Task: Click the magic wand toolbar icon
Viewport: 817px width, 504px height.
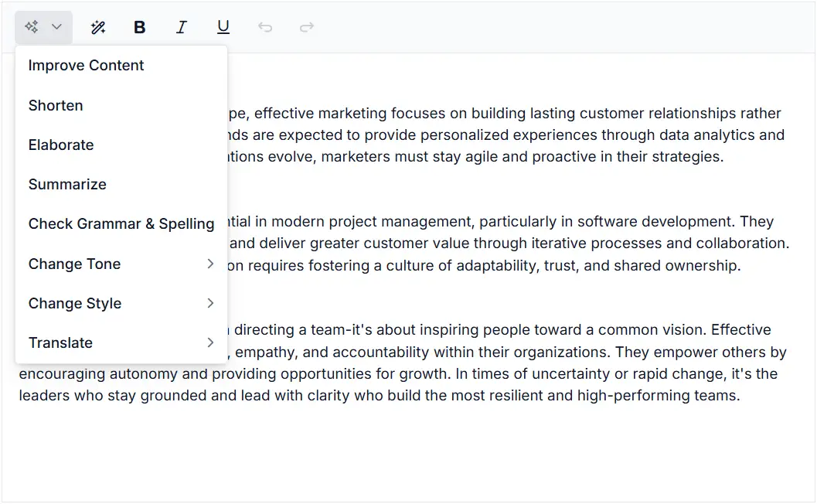Action: tap(98, 27)
